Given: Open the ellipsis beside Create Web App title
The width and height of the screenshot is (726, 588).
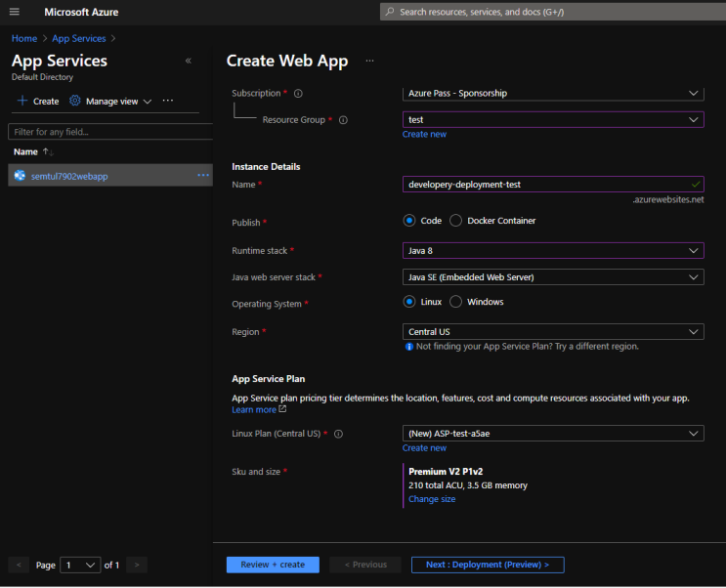Looking at the screenshot, I should (369, 61).
